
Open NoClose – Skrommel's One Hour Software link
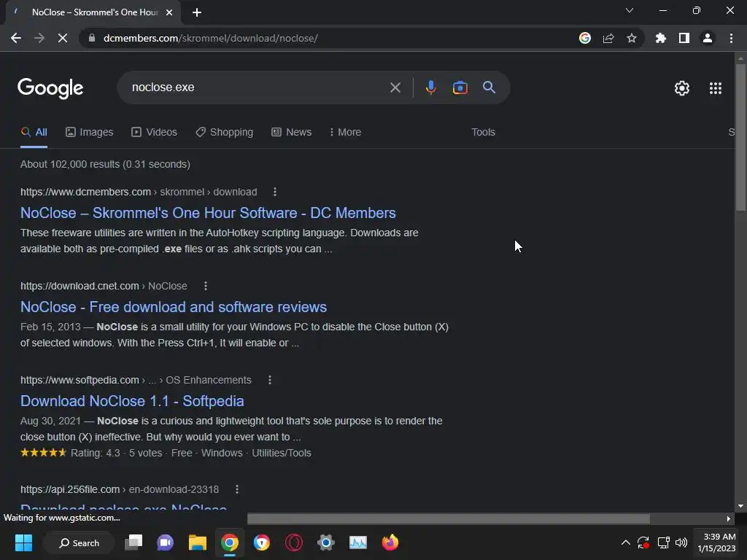(x=208, y=213)
